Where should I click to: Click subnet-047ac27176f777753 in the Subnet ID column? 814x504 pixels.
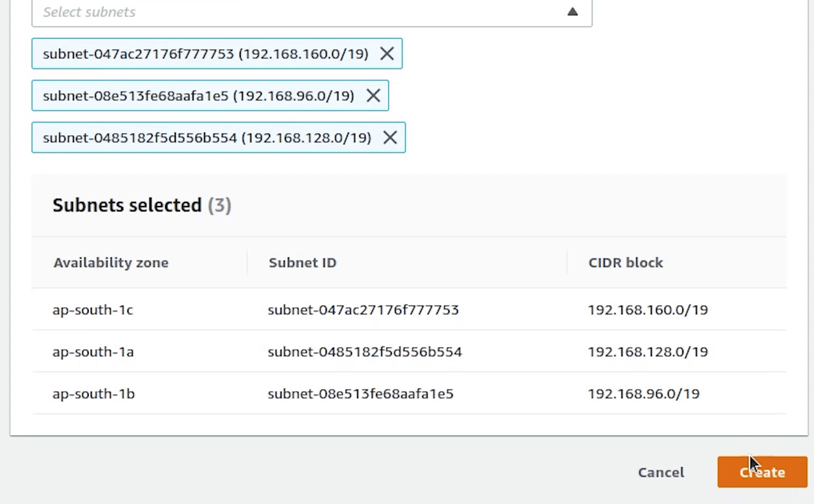[x=363, y=309]
